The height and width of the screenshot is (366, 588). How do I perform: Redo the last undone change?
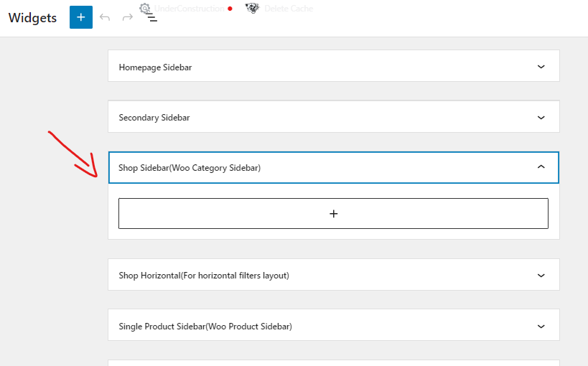pyautogui.click(x=128, y=17)
